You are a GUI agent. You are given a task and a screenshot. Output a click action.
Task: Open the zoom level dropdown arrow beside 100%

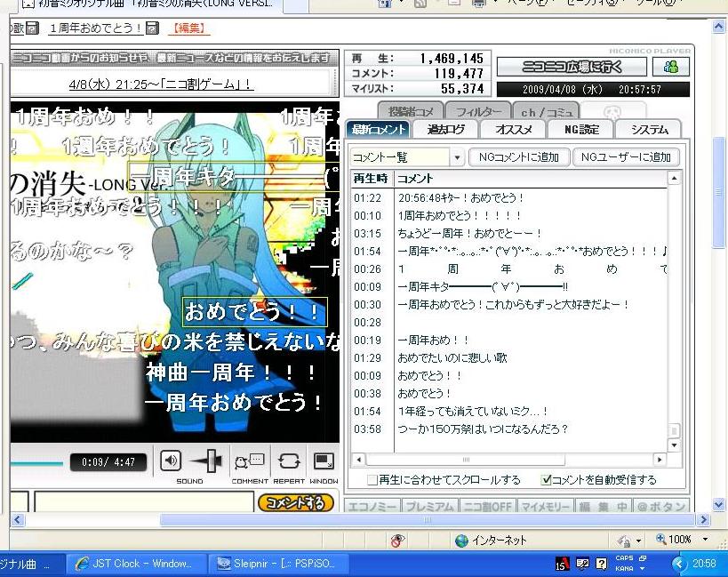coord(706,540)
